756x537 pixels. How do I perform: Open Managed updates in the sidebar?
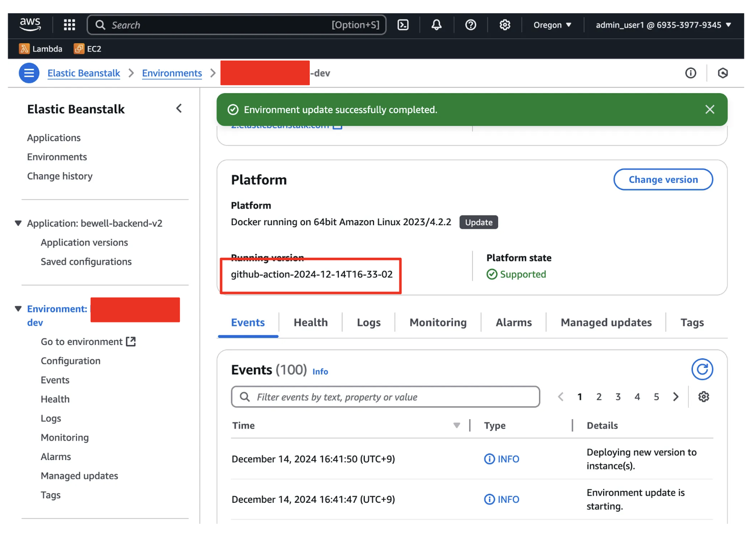79,476
